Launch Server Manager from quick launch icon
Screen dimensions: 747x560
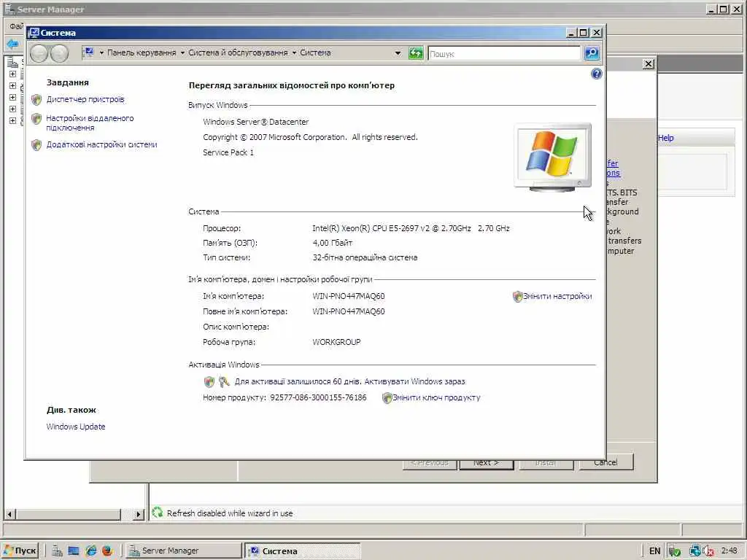coord(57,551)
